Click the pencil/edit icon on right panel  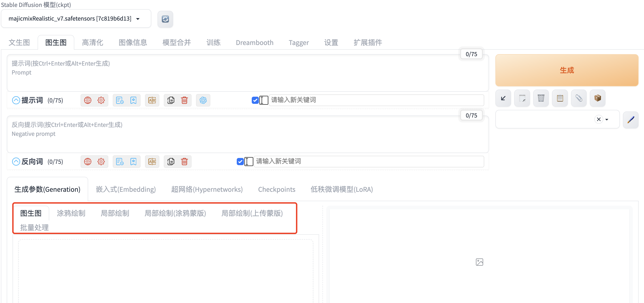click(630, 120)
